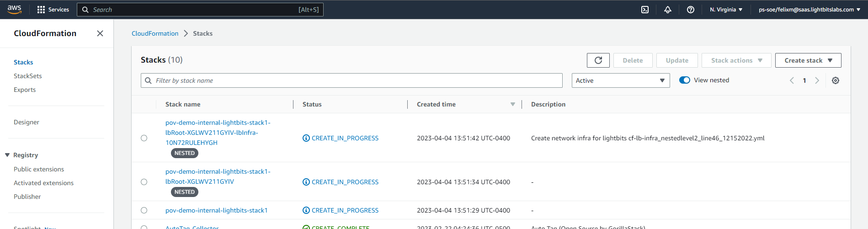Open the Services grid menu
The image size is (868, 229).
(53, 10)
